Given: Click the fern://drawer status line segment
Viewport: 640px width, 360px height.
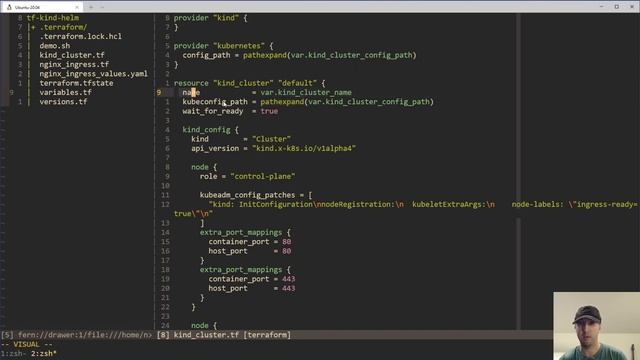Looking at the screenshot, I should 77,335.
